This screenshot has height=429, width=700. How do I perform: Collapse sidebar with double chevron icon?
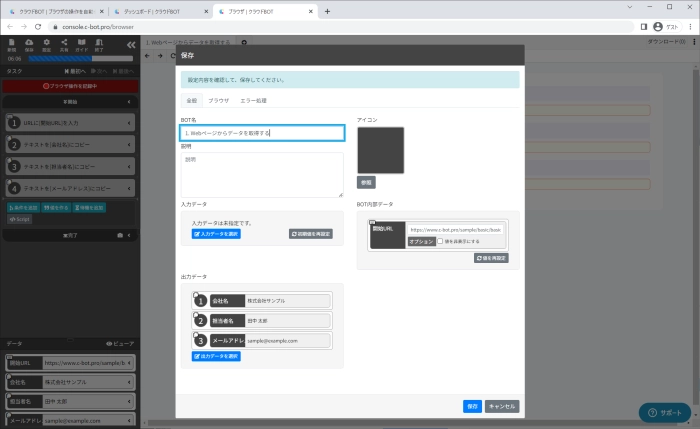(x=131, y=45)
